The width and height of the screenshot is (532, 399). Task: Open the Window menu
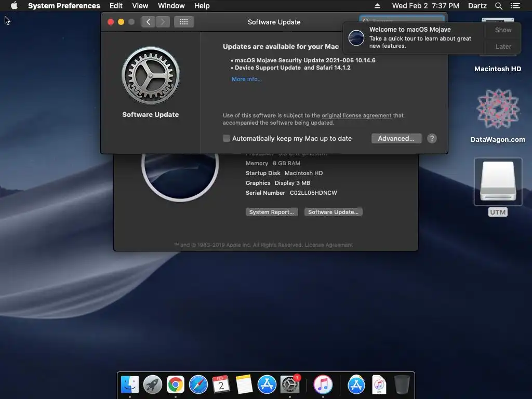[171, 6]
